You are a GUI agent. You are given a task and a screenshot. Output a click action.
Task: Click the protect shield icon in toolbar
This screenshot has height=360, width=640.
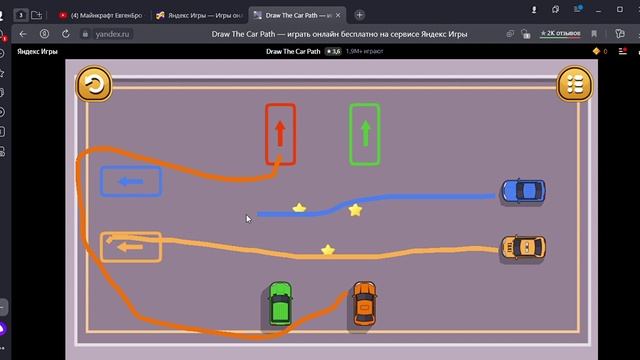(x=526, y=34)
